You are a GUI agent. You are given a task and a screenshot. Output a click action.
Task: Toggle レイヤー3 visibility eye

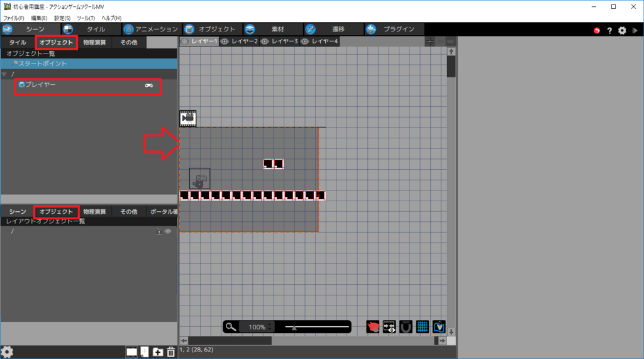pos(265,41)
